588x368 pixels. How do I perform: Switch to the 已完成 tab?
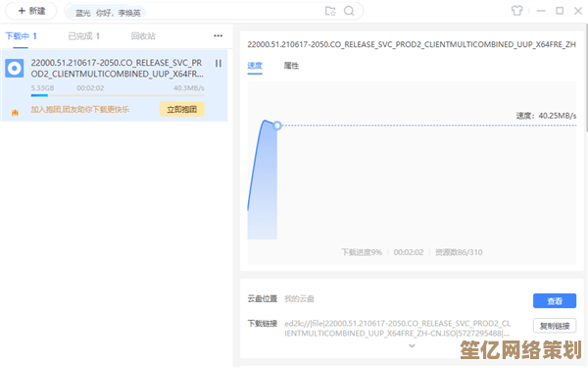(x=84, y=36)
